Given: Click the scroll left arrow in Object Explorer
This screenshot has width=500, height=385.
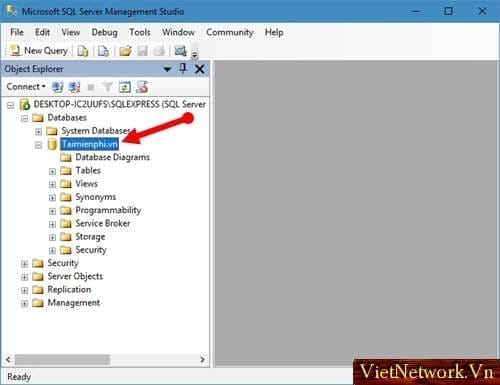Looking at the screenshot, I should click(8, 360).
